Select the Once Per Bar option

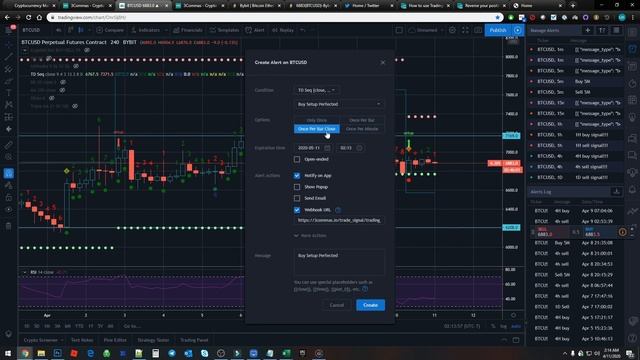362,120
